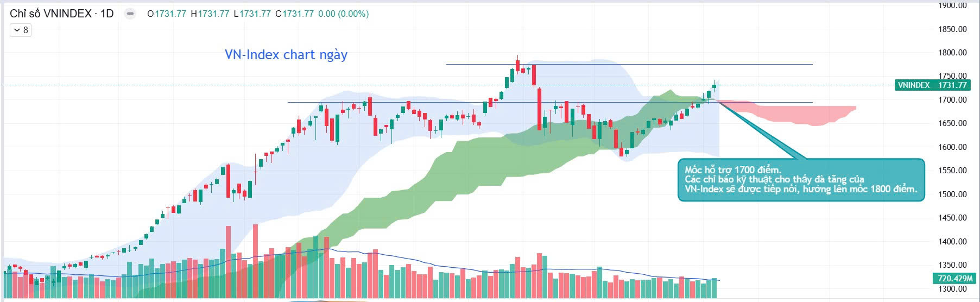Viewport: 980px width, 302px height.
Task: Click the 1700.00 price scale label
Action: [952, 100]
